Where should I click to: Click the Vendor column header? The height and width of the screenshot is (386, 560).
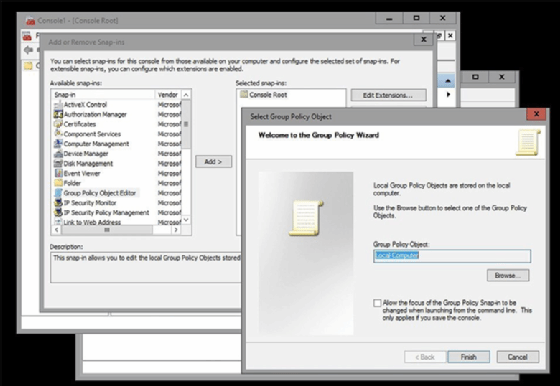click(x=168, y=95)
